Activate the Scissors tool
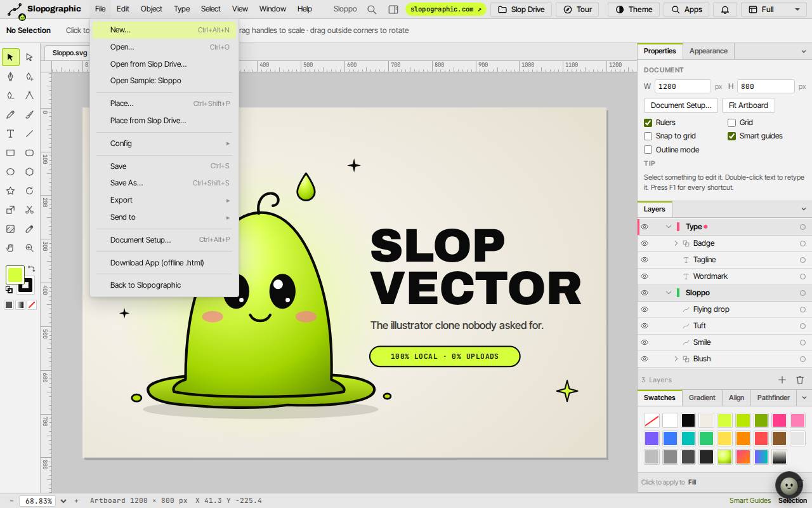 point(29,210)
